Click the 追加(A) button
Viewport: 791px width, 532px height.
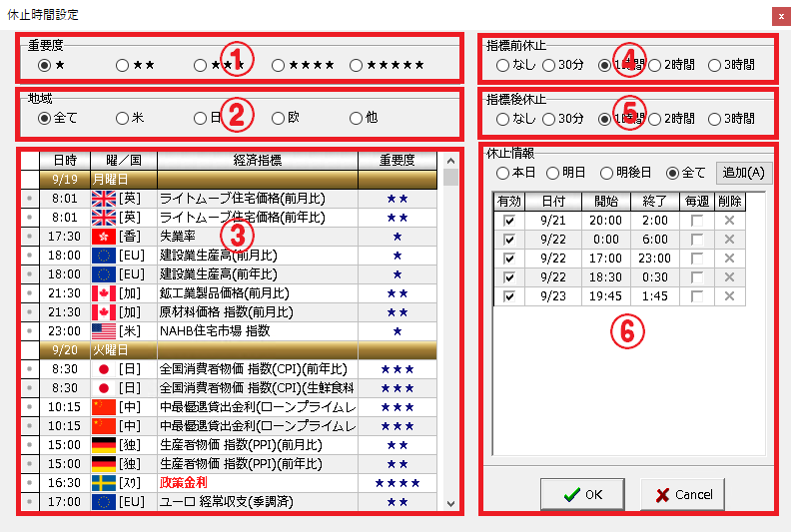point(743,172)
